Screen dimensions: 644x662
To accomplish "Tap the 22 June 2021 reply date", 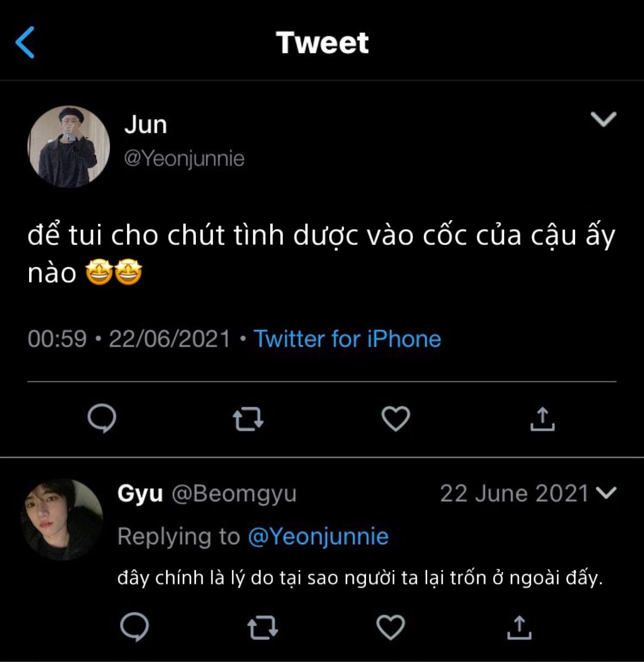I will 514,494.
